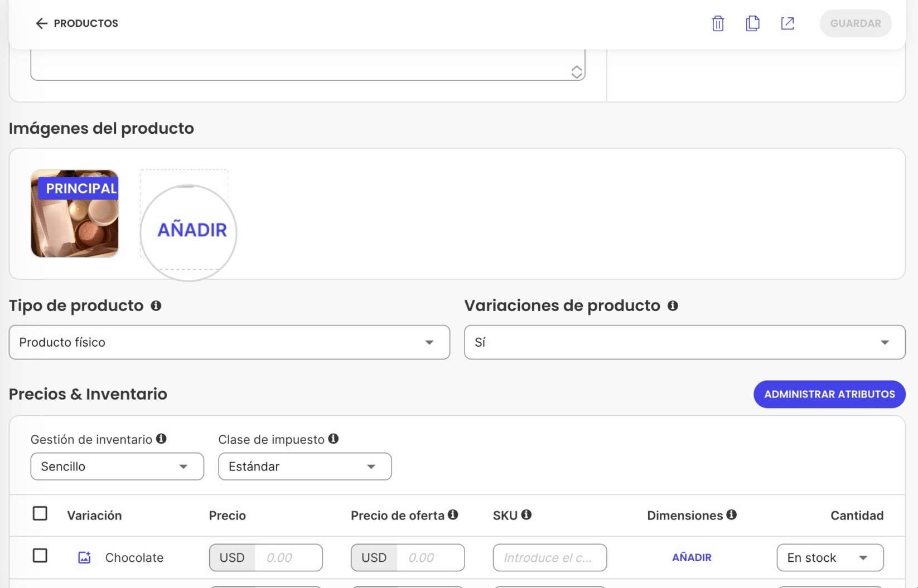918x588 pixels.
Task: Show info for Dimensiones column
Action: [x=731, y=514]
